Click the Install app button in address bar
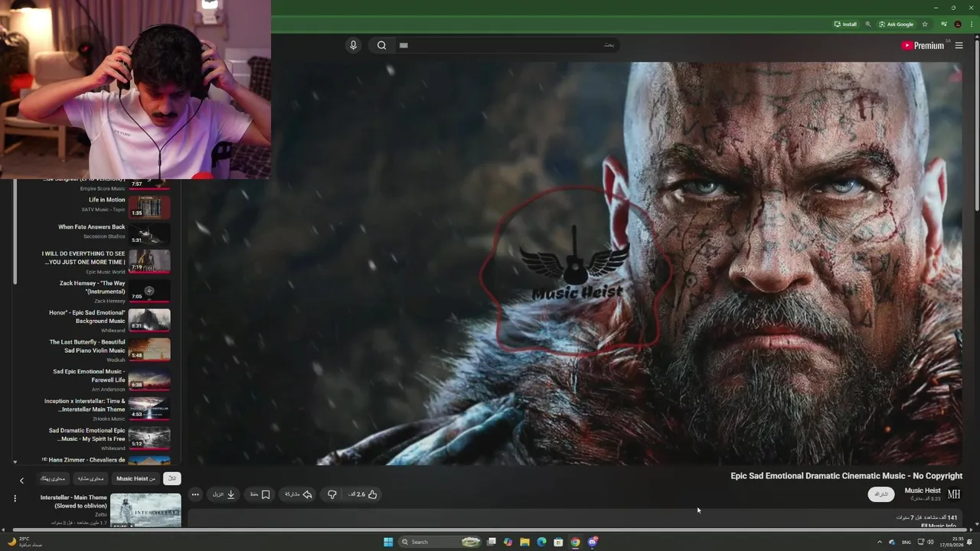 click(x=845, y=24)
